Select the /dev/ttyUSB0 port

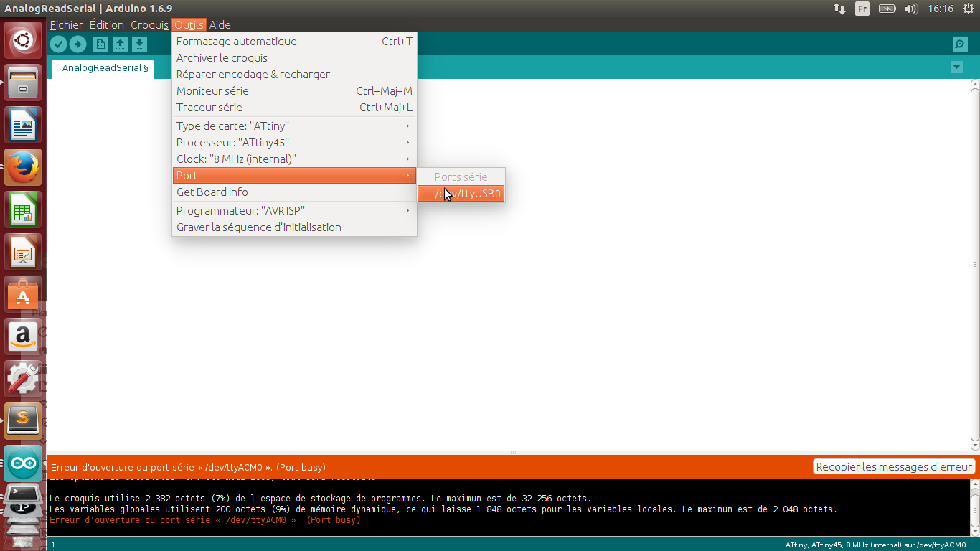coord(461,193)
